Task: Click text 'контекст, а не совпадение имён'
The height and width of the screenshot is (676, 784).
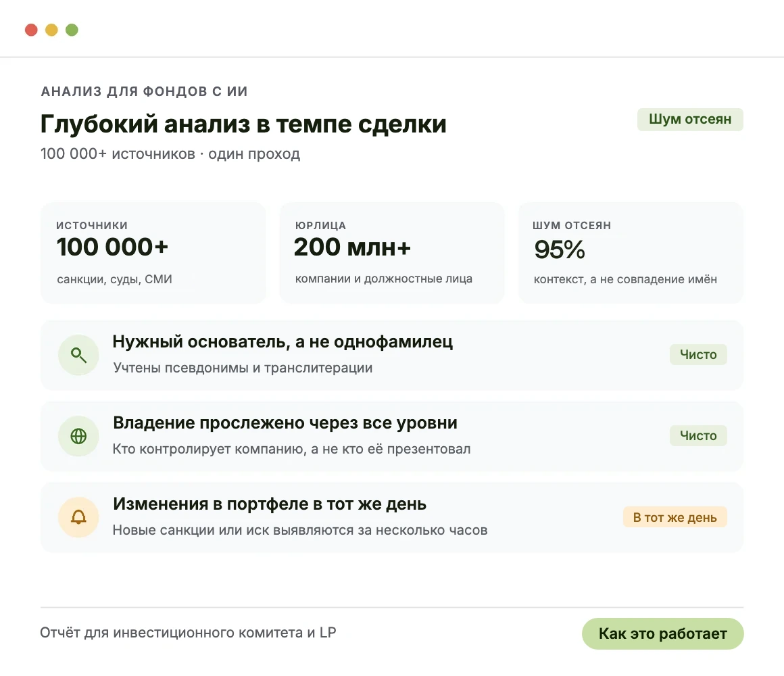Action: [625, 279]
